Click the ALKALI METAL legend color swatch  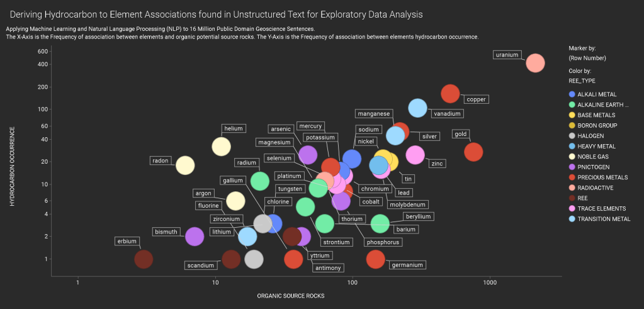pos(572,94)
